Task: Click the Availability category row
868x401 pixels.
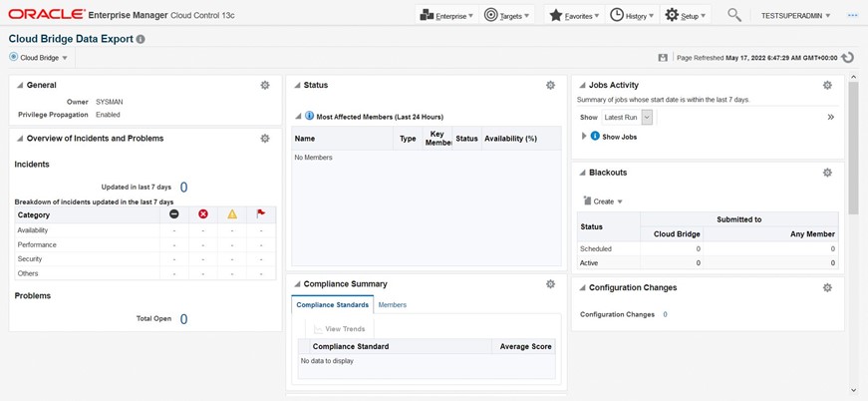Action: [145, 230]
